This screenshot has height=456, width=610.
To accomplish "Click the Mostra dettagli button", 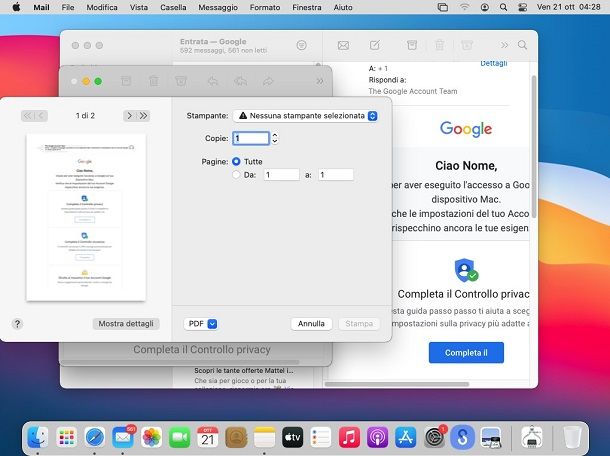I will (x=126, y=324).
